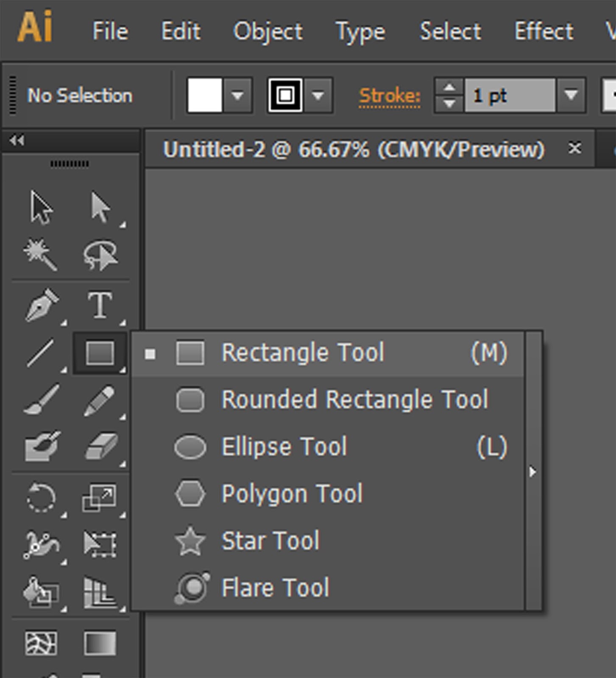
Task: Select the Blob Brush tool
Action: (42, 446)
